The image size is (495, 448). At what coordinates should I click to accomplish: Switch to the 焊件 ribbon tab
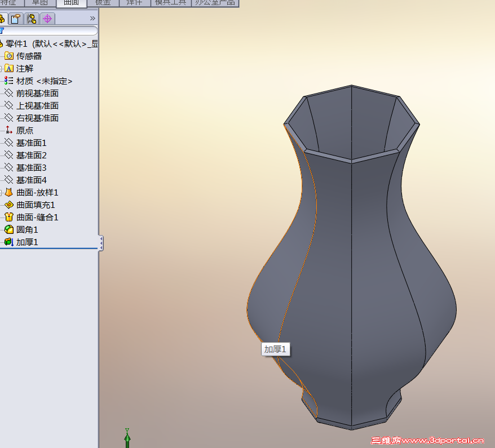(135, 2)
